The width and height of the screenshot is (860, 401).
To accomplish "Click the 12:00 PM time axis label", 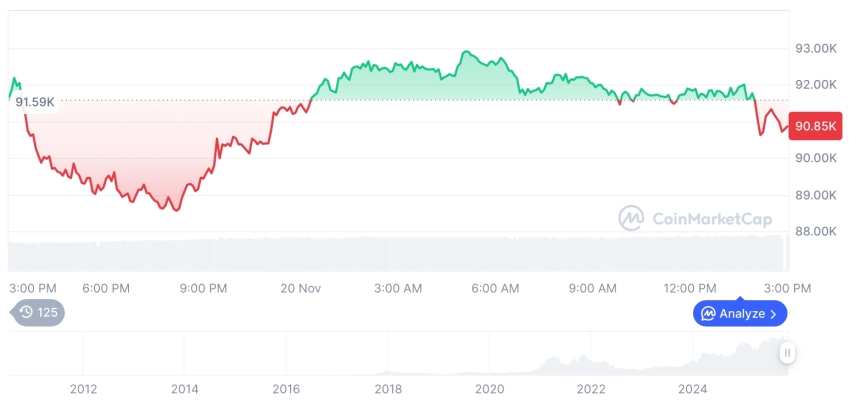I will click(x=691, y=288).
